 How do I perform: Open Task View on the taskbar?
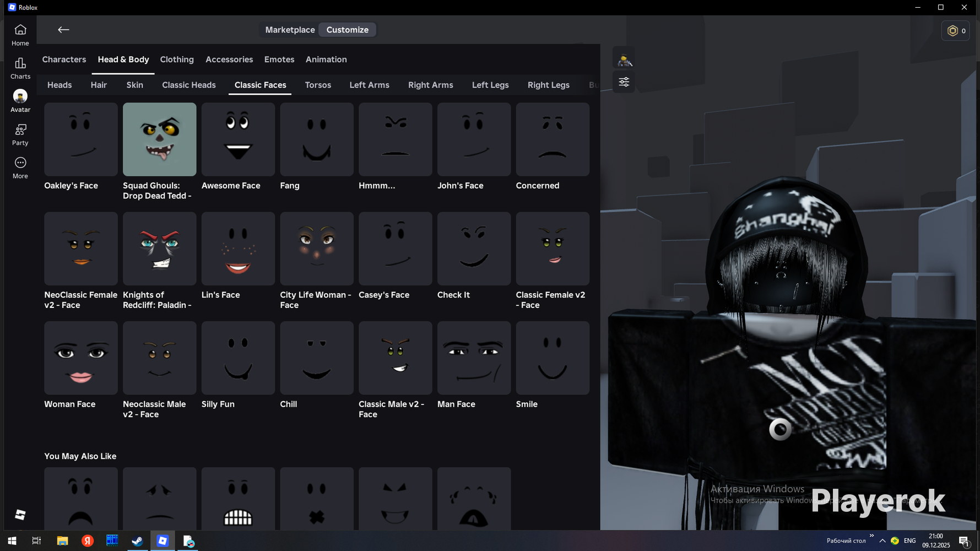pyautogui.click(x=36, y=541)
